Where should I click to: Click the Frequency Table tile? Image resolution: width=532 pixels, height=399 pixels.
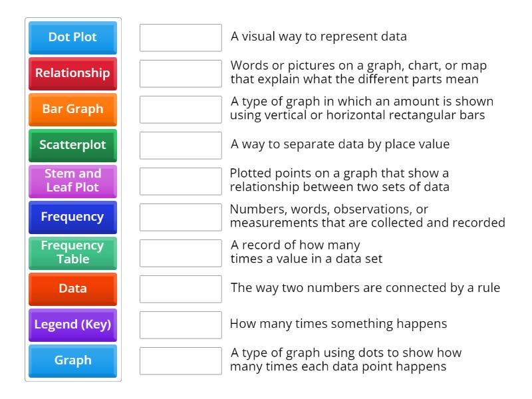(72, 253)
